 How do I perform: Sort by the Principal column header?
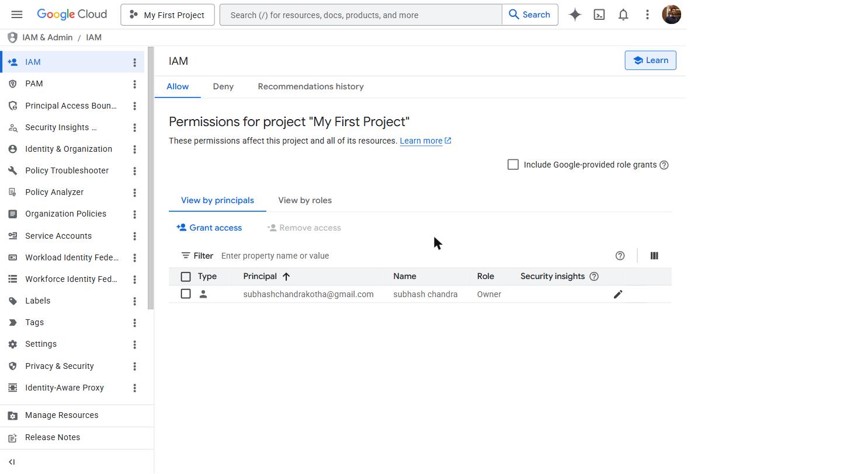coord(266,276)
